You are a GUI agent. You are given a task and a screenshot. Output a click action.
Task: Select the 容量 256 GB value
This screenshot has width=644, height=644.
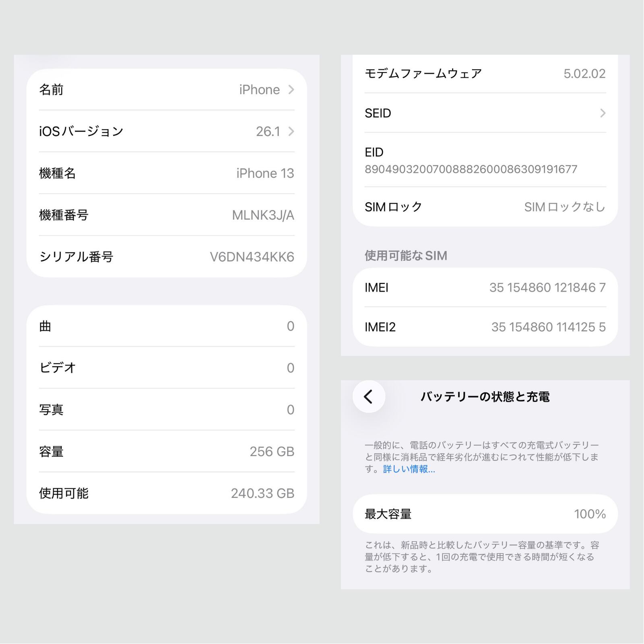(272, 452)
